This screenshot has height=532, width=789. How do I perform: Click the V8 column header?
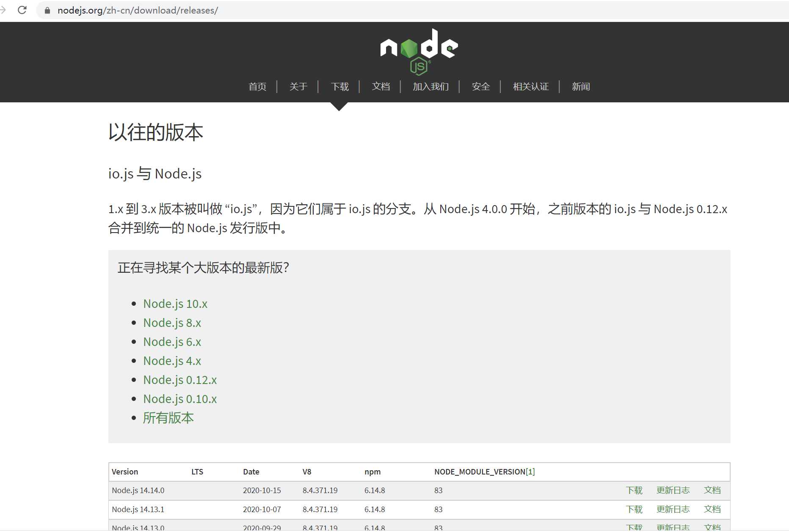(307, 472)
